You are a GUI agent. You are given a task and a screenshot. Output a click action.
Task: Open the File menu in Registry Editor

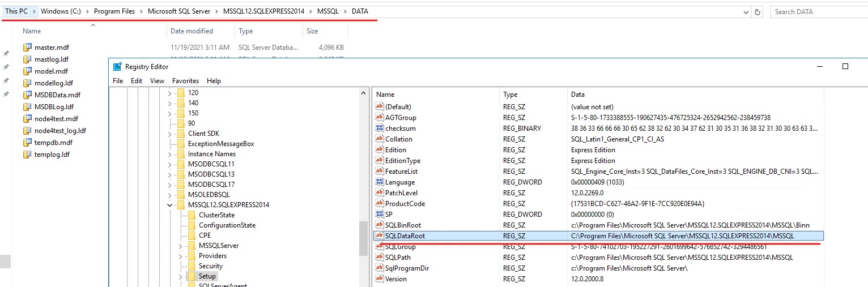[118, 81]
